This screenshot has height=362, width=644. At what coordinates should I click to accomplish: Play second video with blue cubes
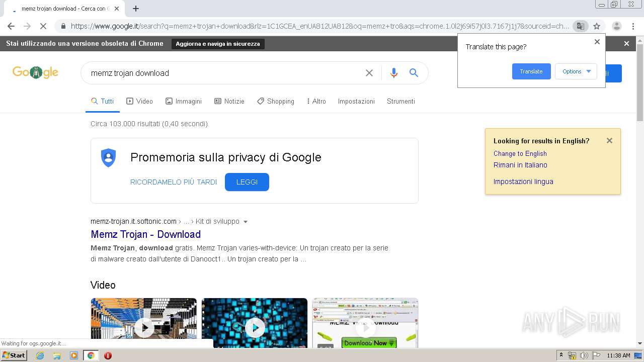coord(255,323)
